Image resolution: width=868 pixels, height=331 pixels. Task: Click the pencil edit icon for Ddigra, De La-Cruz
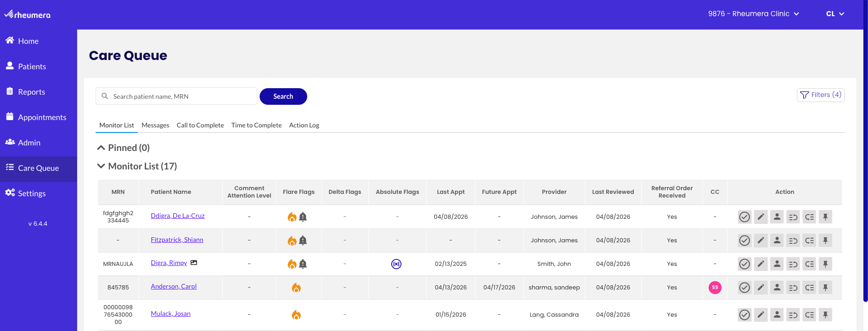point(760,217)
